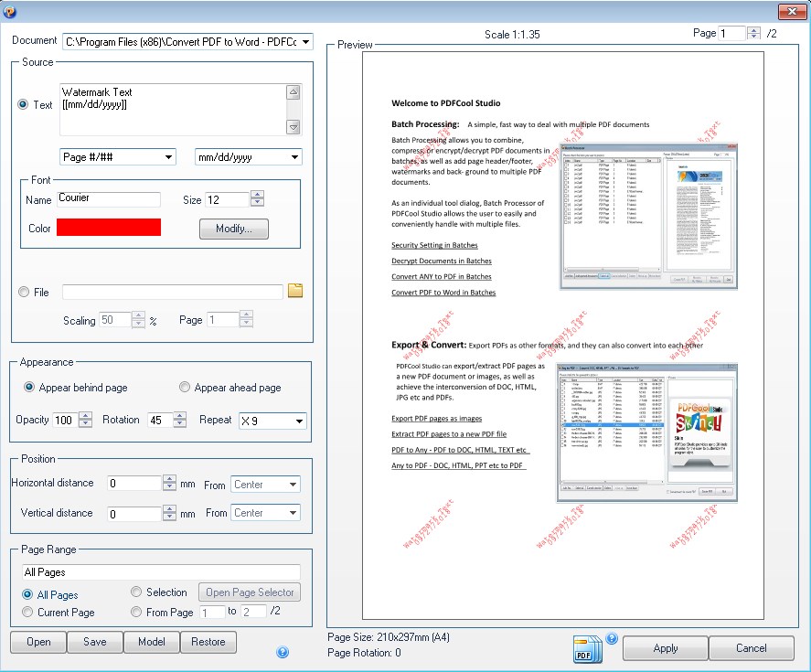Click the Model button
The width and height of the screenshot is (811, 672).
152,642
